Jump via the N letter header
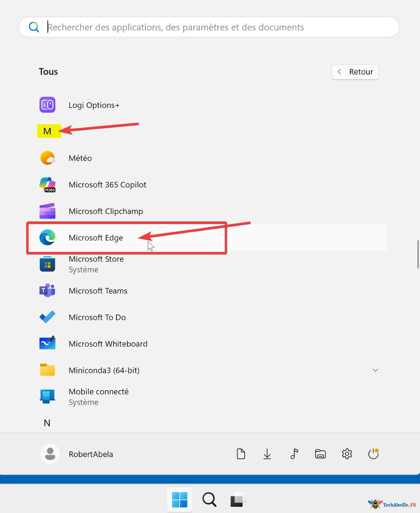The image size is (420, 513). point(47,423)
